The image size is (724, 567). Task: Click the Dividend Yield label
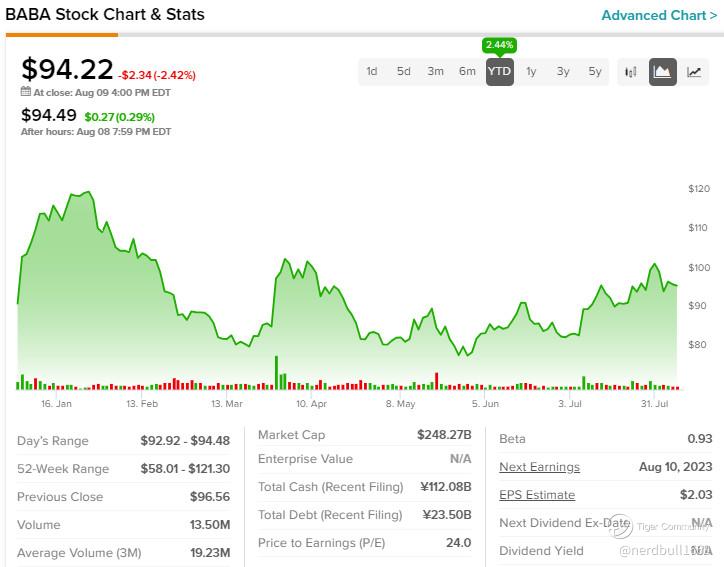click(541, 551)
